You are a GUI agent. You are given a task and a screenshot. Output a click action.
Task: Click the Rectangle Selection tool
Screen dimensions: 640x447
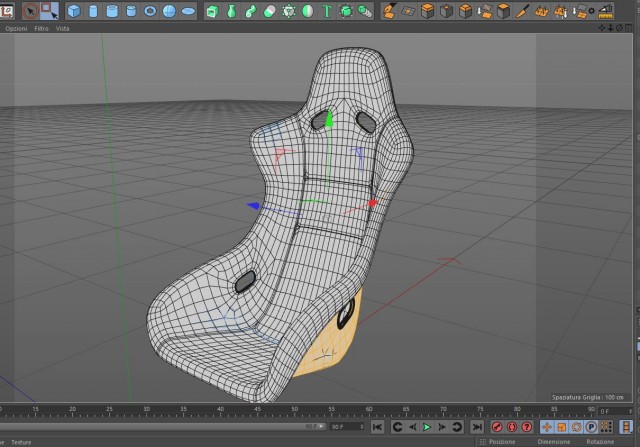tap(50, 11)
